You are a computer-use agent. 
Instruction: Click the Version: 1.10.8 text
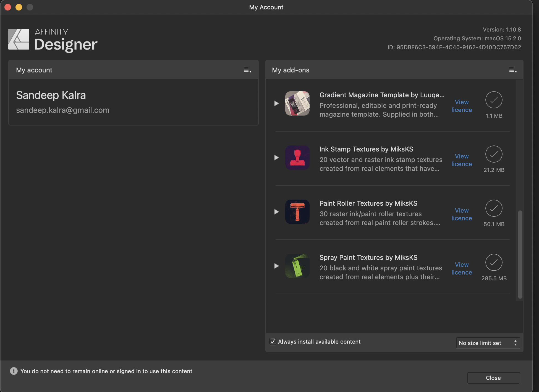point(502,30)
